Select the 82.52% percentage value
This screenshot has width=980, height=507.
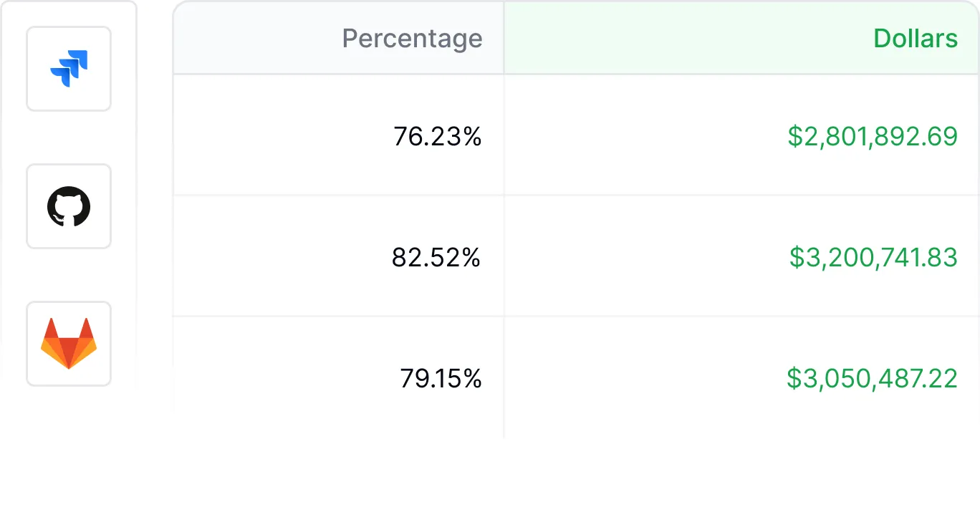tap(436, 257)
